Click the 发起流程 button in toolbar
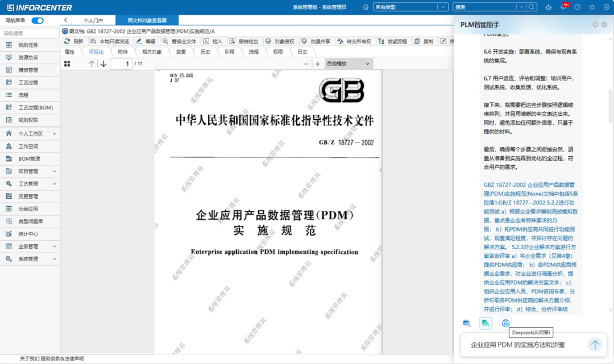This screenshot has width=614, height=364. tap(393, 41)
